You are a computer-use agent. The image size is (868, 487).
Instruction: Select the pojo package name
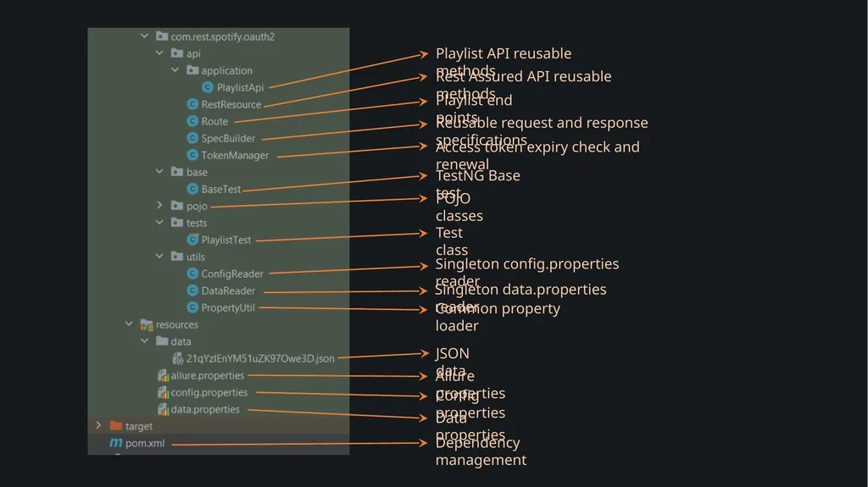click(x=197, y=206)
